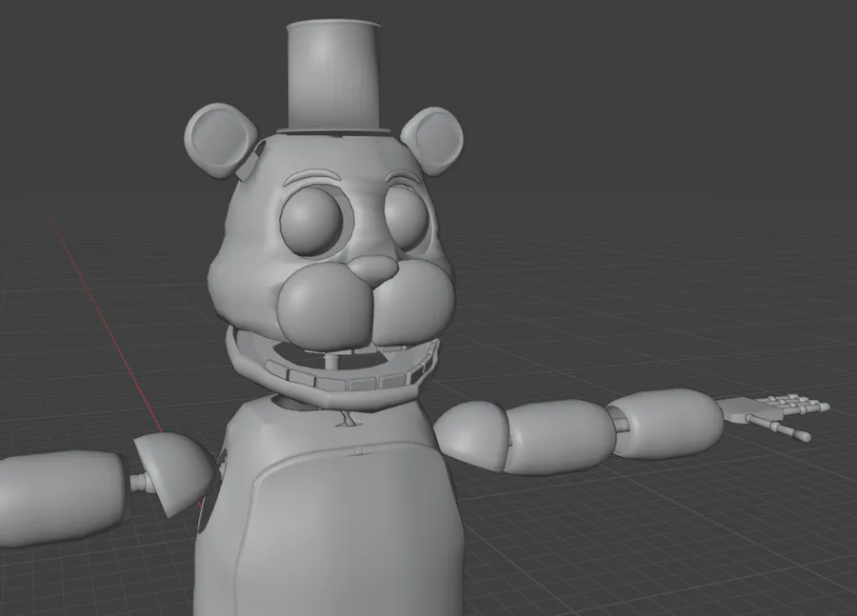
Task: Select the larger front-facing eyeball
Action: [x=311, y=221]
